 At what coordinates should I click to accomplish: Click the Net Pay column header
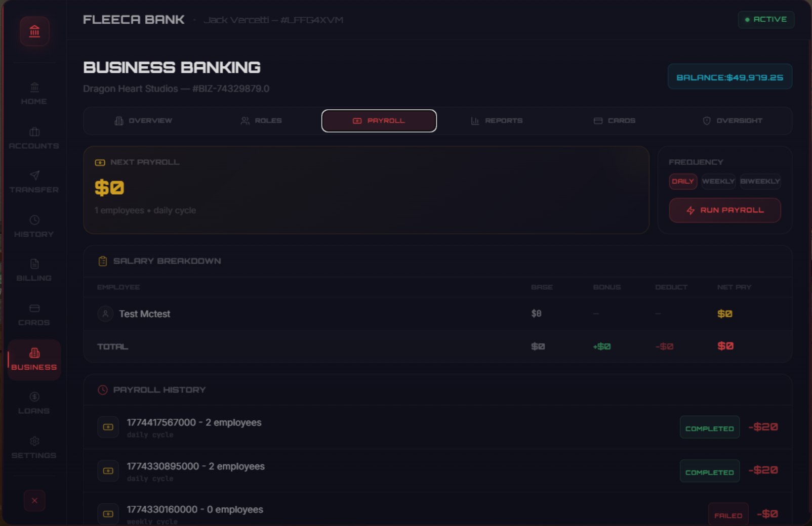(734, 287)
